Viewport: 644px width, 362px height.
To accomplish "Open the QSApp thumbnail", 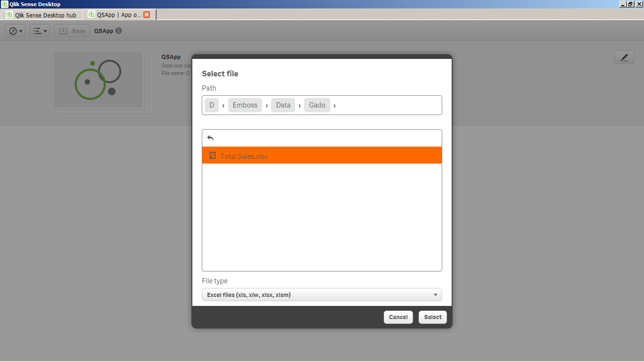I will pos(98,80).
